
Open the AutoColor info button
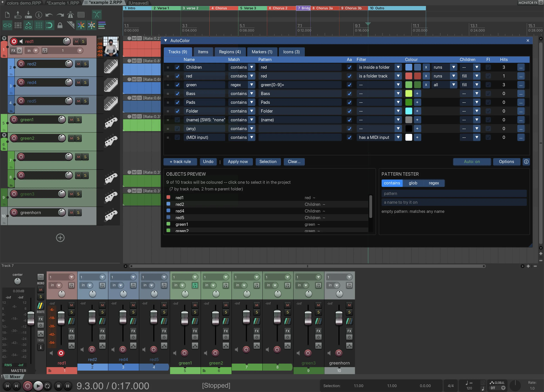[x=526, y=162]
